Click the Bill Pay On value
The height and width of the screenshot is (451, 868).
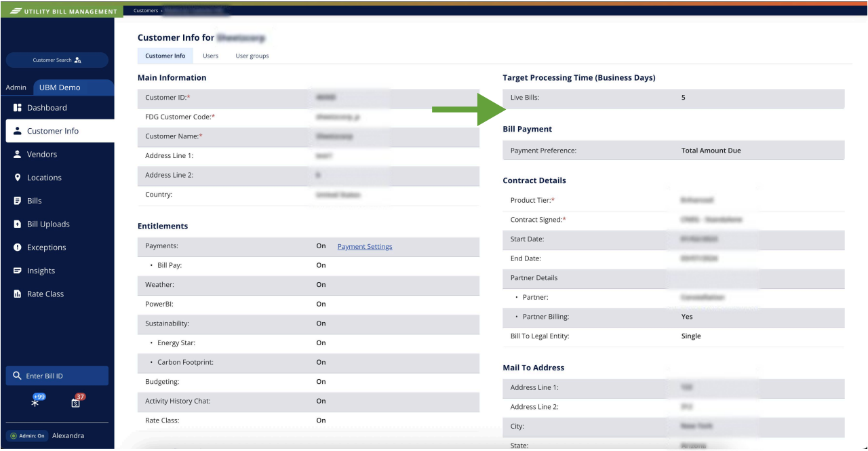click(321, 265)
